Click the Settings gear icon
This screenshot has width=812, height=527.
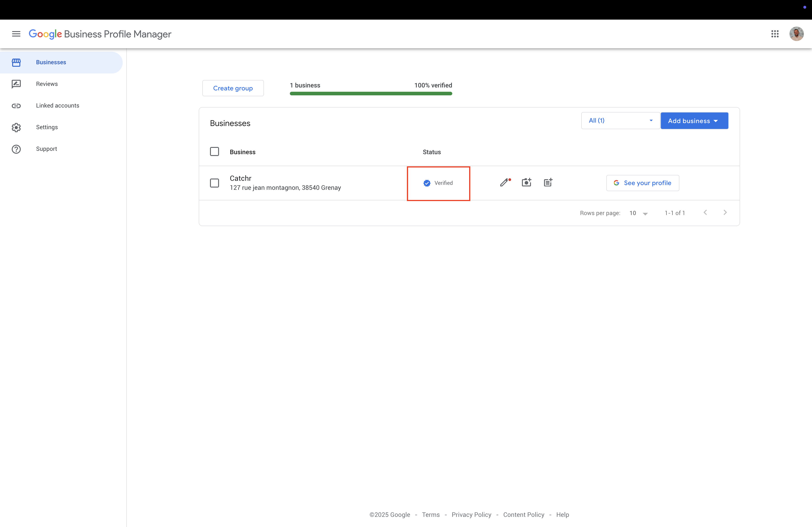(x=16, y=128)
